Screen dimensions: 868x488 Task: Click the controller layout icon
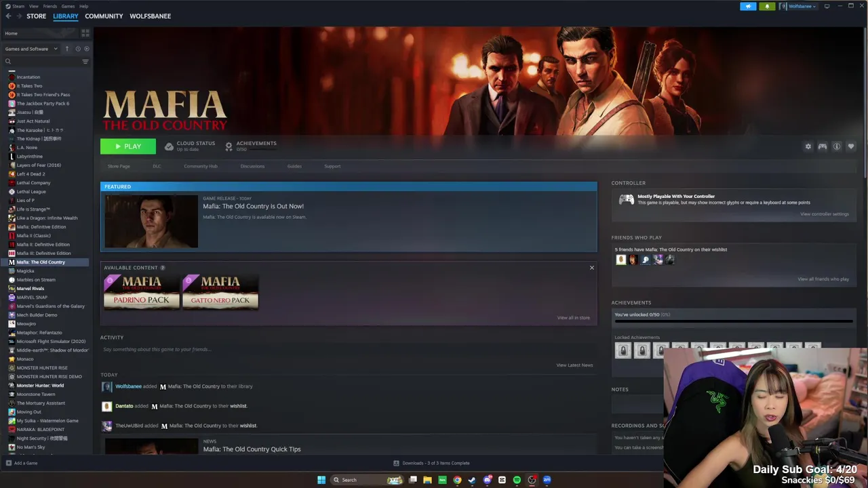[822, 146]
